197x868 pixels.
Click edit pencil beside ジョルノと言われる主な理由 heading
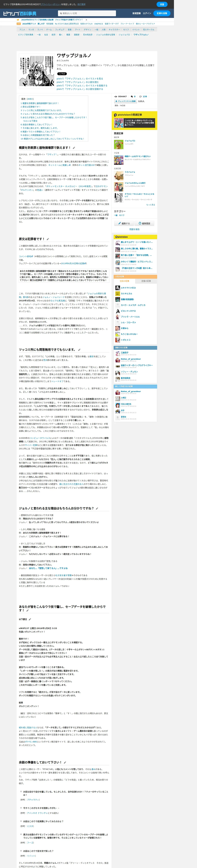pyautogui.click(x=97, y=509)
